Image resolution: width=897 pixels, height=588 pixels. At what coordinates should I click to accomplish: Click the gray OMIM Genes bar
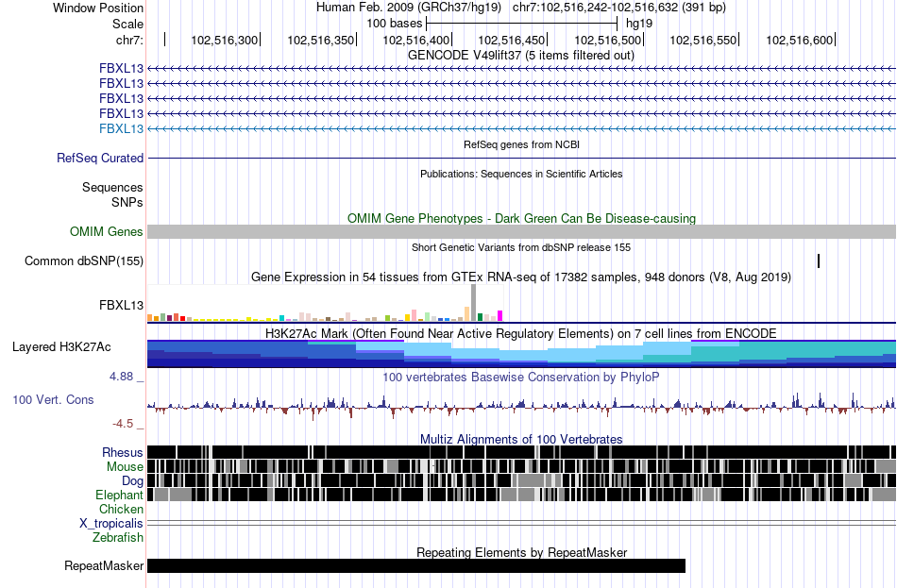(521, 231)
